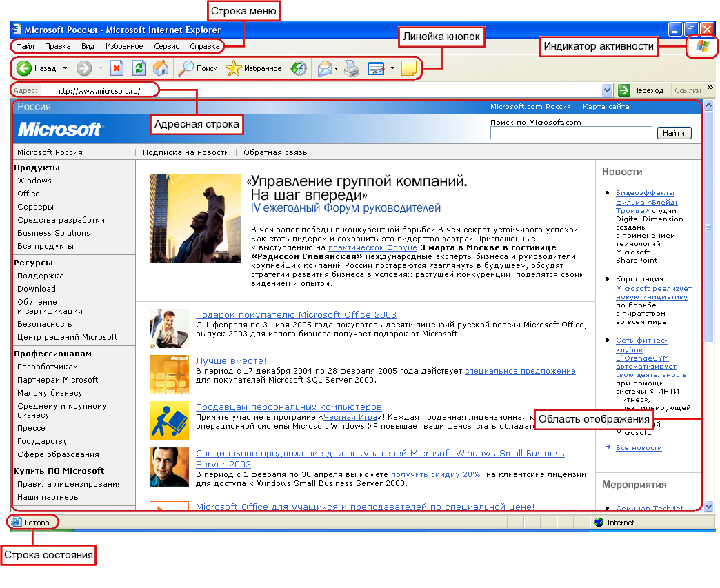Click the scrollbar down arrow
Image resolution: width=720 pixels, height=588 pixels.
[x=709, y=506]
